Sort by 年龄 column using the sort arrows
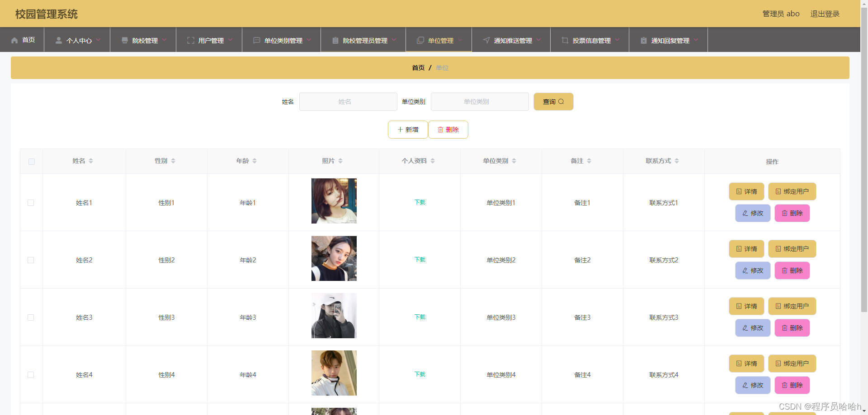Image resolution: width=868 pixels, height=415 pixels. click(255, 161)
